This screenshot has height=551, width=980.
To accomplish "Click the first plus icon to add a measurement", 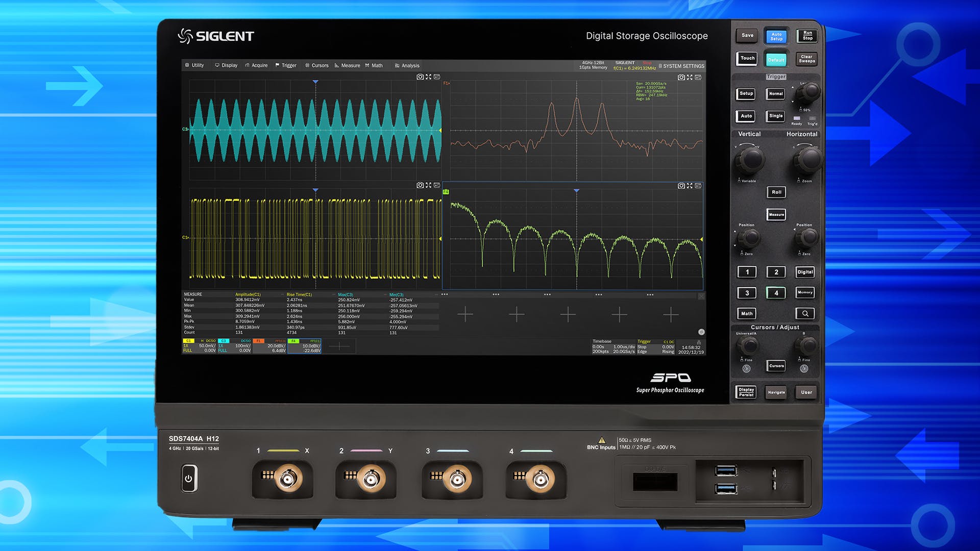I will (465, 314).
